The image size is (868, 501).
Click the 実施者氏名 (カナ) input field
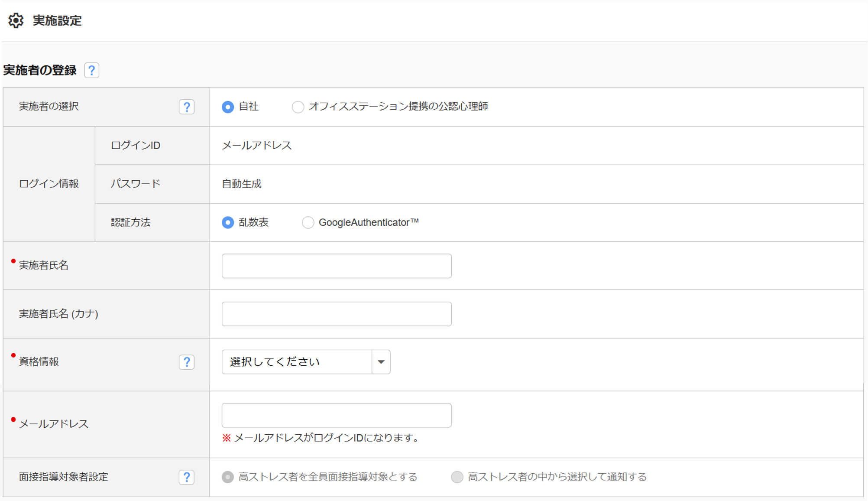click(x=337, y=314)
